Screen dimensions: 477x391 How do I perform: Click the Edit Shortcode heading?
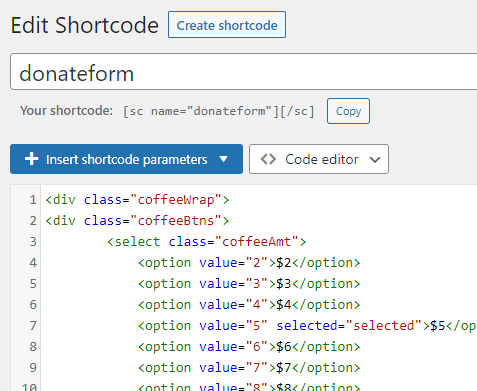click(x=85, y=25)
